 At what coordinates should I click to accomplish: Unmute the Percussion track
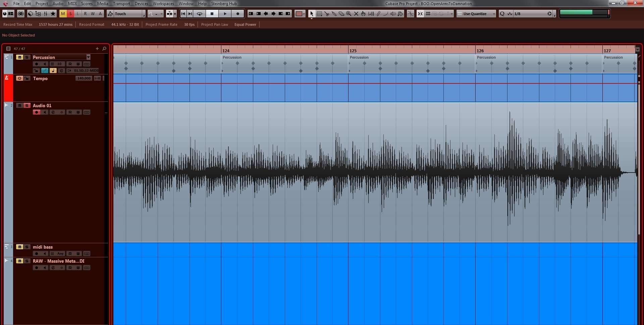point(20,57)
